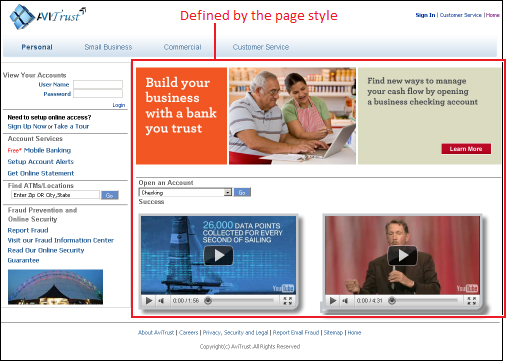The height and width of the screenshot is (362, 506).
Task: Select the Personal tab
Action: [x=37, y=47]
